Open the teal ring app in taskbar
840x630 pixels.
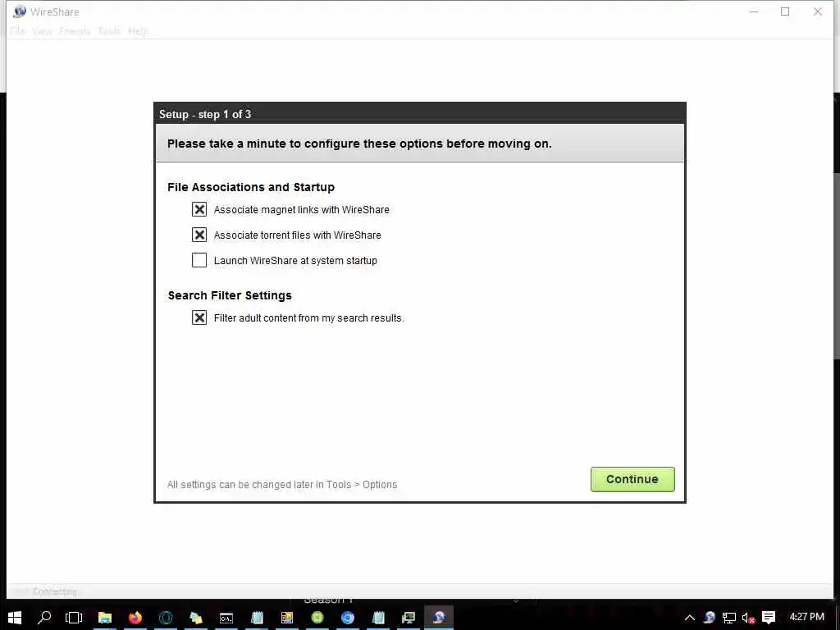[x=166, y=618]
